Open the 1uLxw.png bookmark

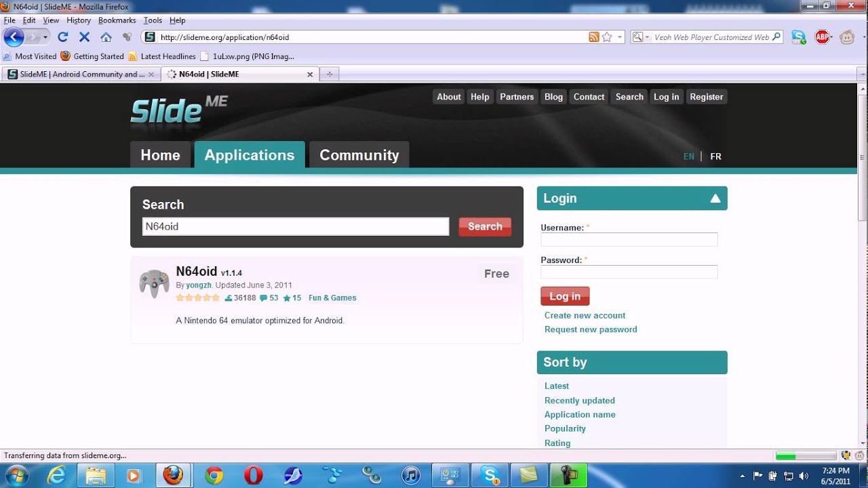(248, 56)
